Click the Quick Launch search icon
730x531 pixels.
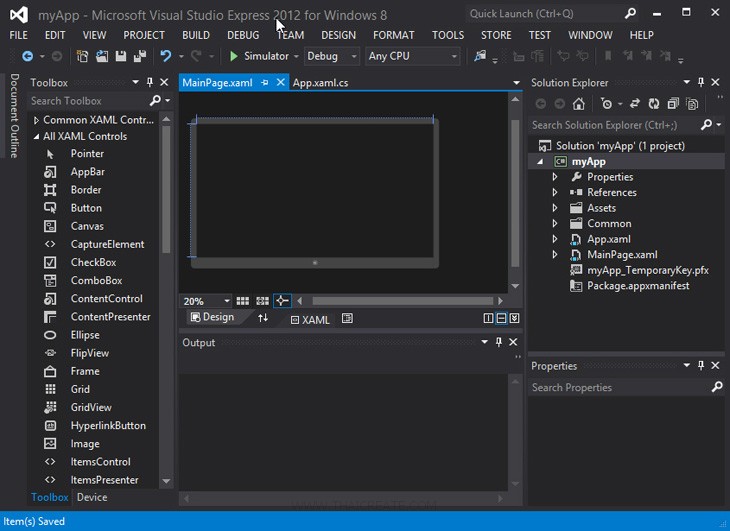click(x=630, y=13)
